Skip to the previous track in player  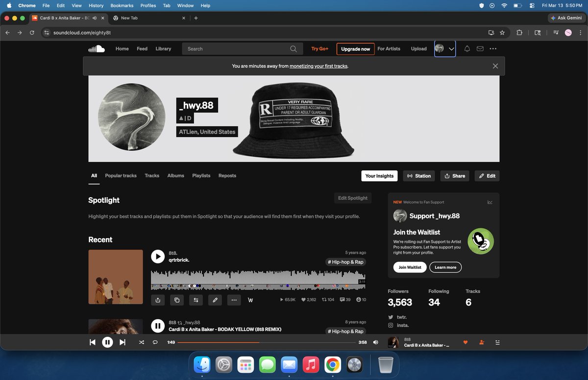click(93, 342)
